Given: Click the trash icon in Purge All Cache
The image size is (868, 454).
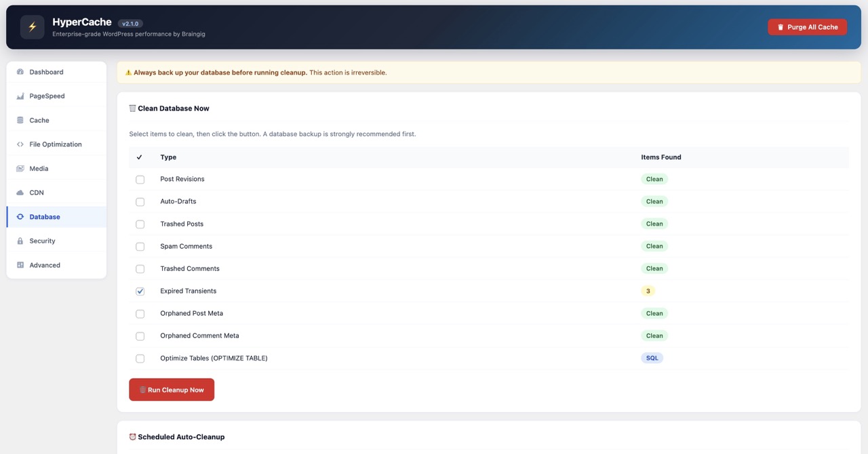Looking at the screenshot, I should 781,27.
